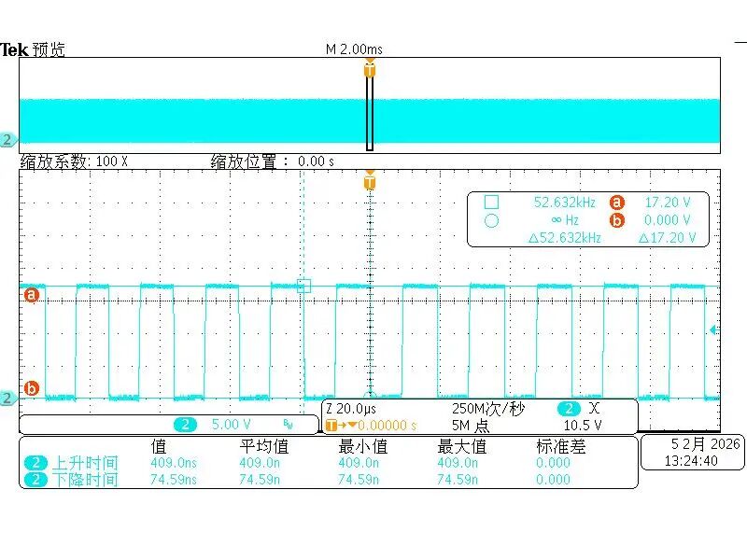The height and width of the screenshot is (560, 747).
Task: Click the 下降时间 measurement label
Action: click(85, 480)
